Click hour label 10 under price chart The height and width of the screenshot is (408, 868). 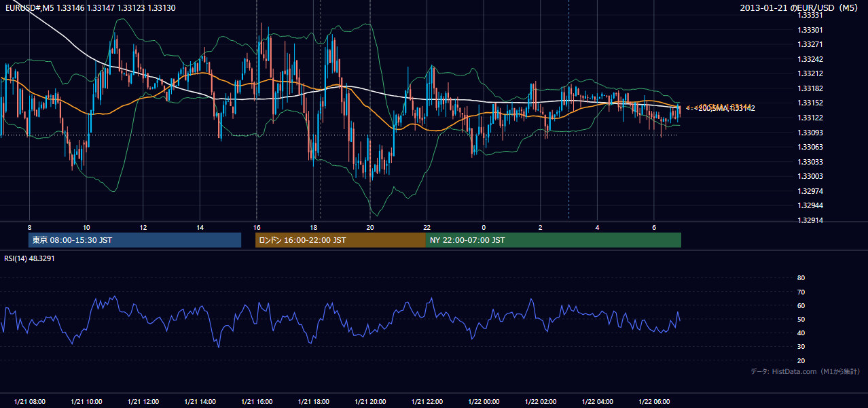click(86, 227)
